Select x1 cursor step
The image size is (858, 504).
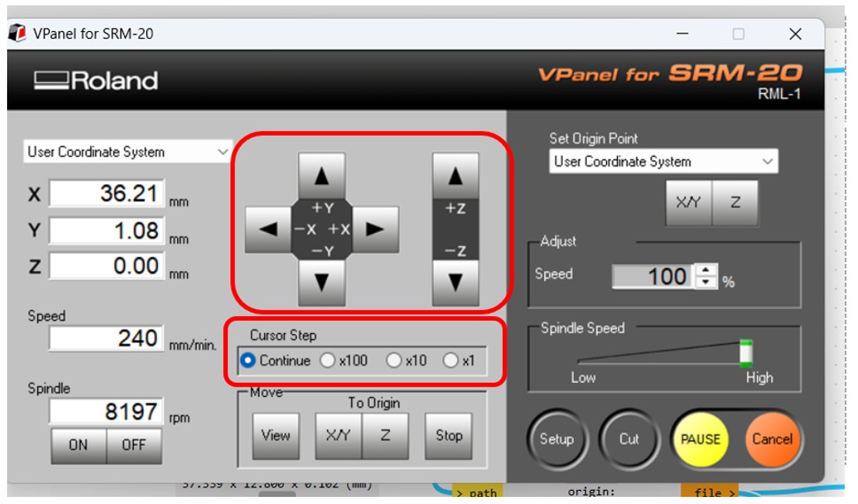pyautogui.click(x=450, y=360)
